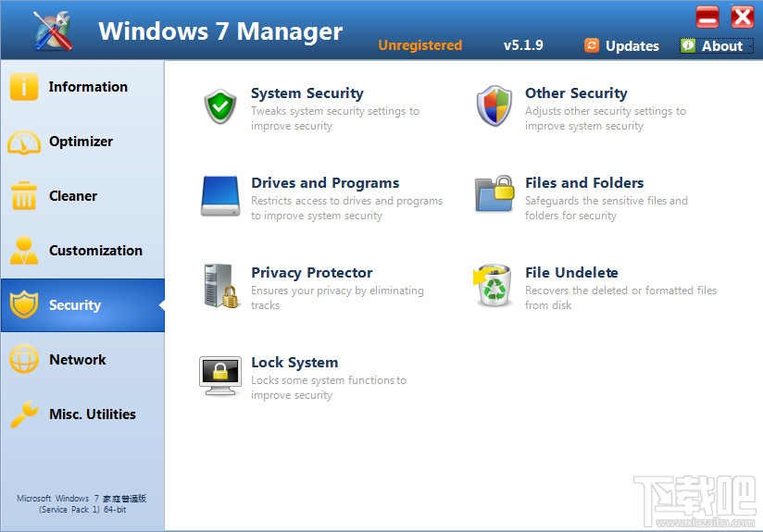This screenshot has width=763, height=532.
Task: Open the Network tab label
Action: point(78,359)
